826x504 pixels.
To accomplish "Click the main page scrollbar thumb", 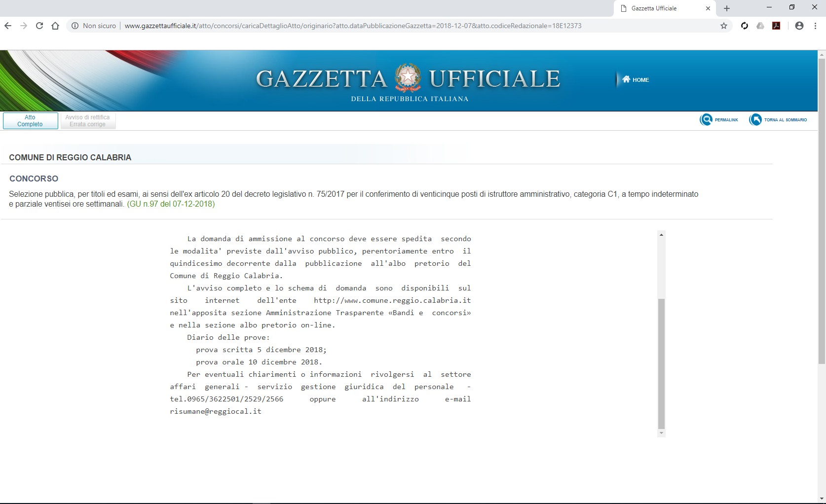I will point(822,211).
